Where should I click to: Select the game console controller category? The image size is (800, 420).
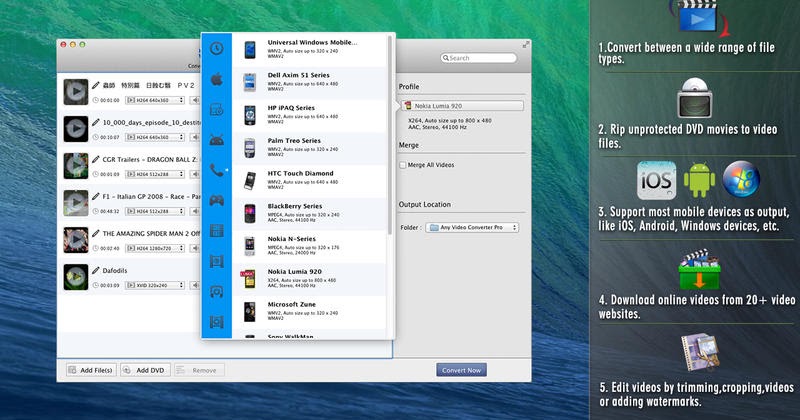click(x=216, y=200)
